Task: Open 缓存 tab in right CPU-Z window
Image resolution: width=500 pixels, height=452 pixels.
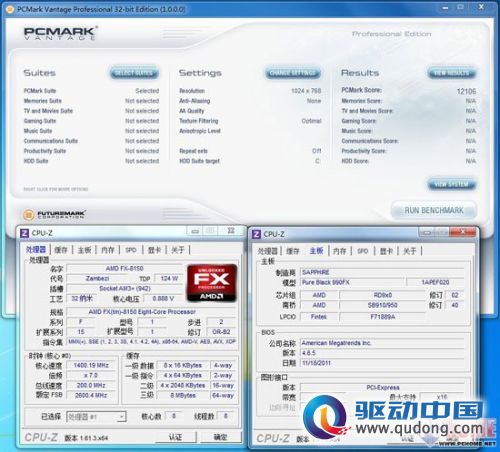Action: tap(293, 251)
